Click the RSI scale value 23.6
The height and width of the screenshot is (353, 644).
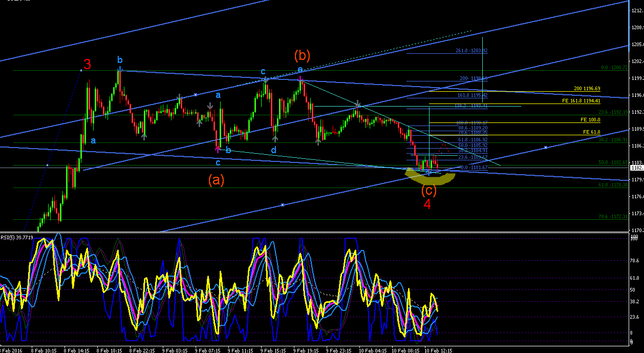tap(635, 318)
